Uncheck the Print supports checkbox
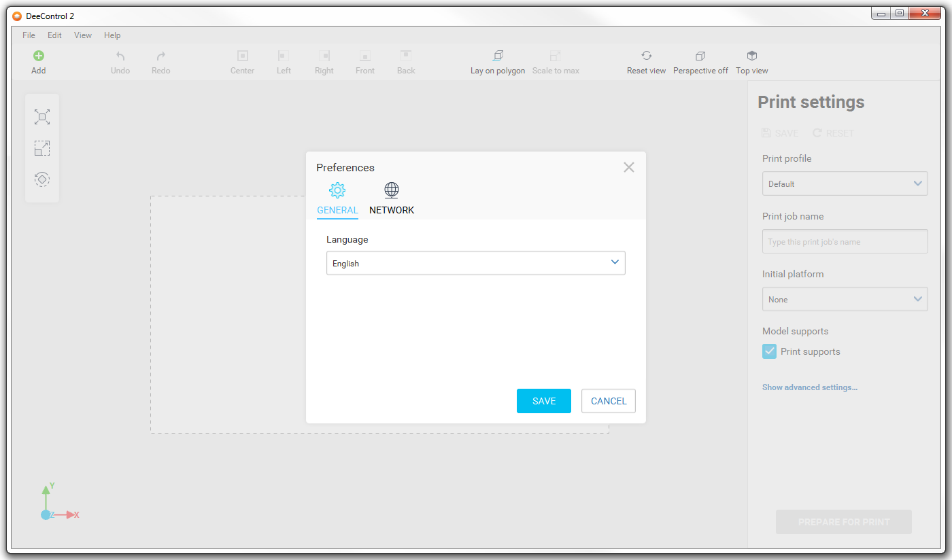 click(769, 351)
